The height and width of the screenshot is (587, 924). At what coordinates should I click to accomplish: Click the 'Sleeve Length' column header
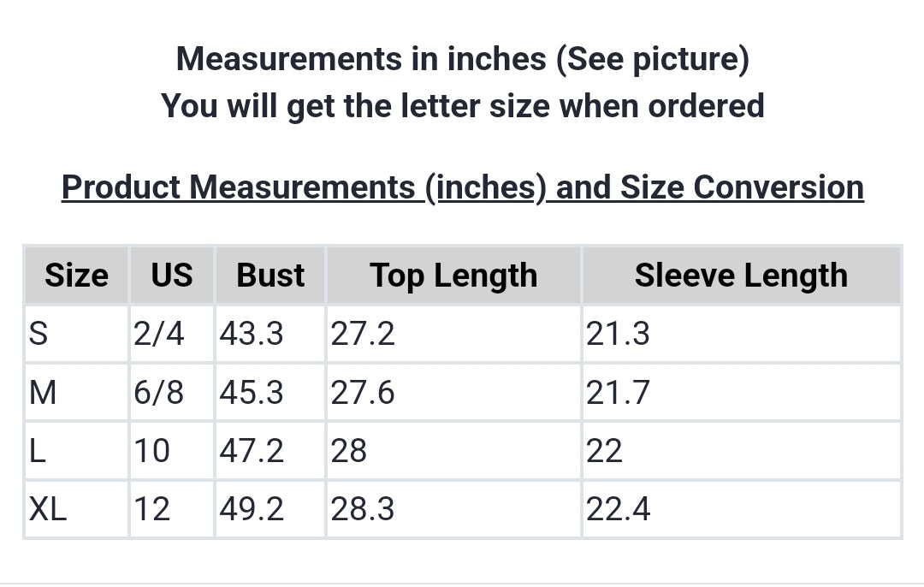click(x=741, y=276)
